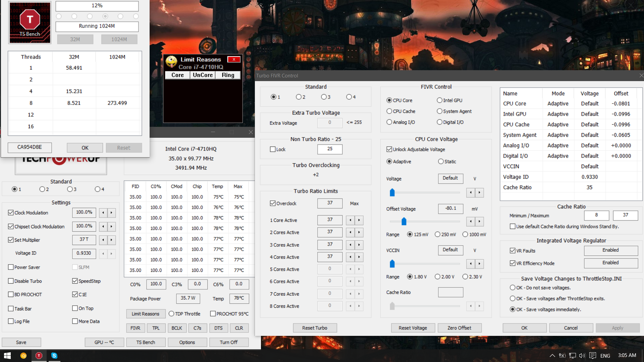Open the volume icon in system tray
Image resolution: width=644 pixels, height=362 pixels.
point(582,356)
